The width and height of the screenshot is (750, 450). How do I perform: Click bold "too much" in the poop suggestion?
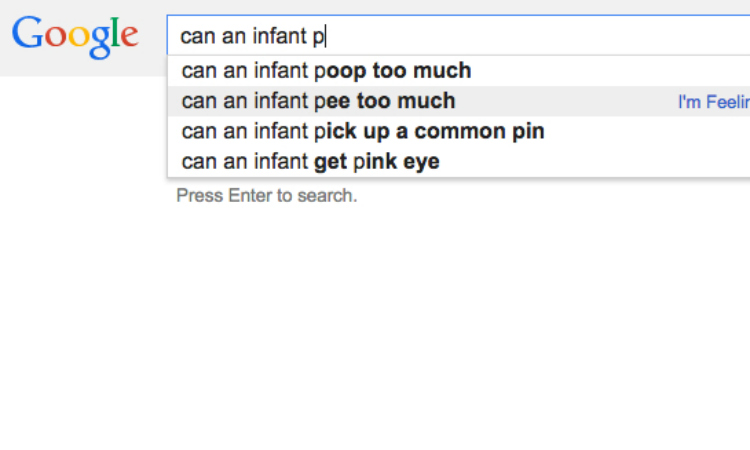pos(421,71)
